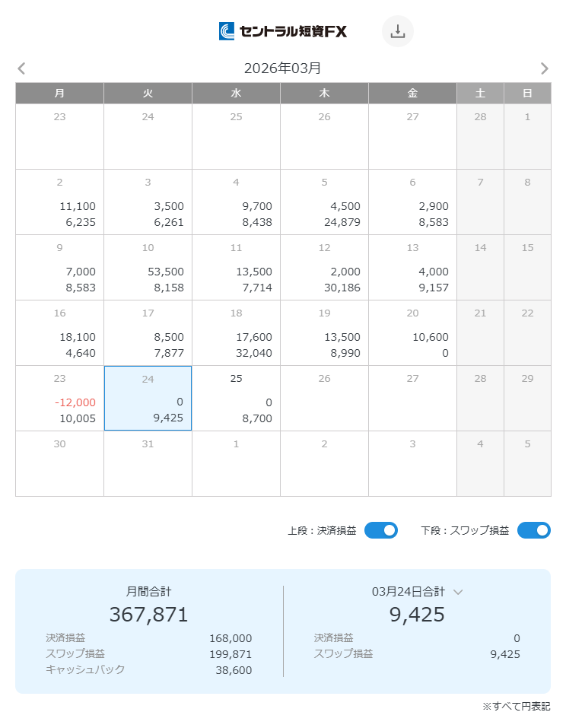The image size is (566, 728).
Task: Select March 23 with -12,000 loss
Action: (x=59, y=398)
